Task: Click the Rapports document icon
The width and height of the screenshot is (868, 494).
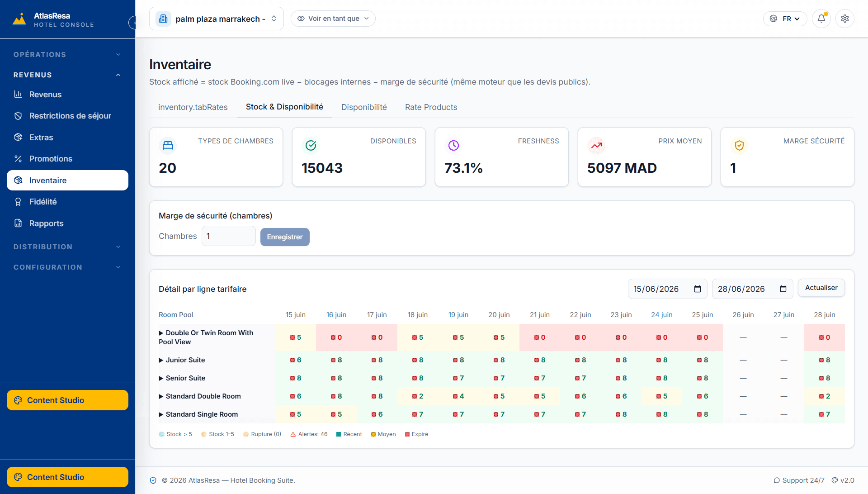Action: pyautogui.click(x=18, y=223)
